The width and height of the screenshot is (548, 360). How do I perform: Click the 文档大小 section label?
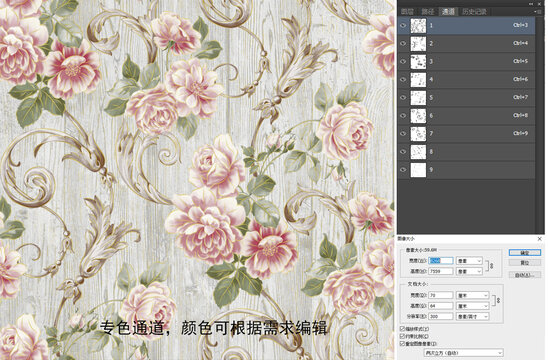point(418,284)
